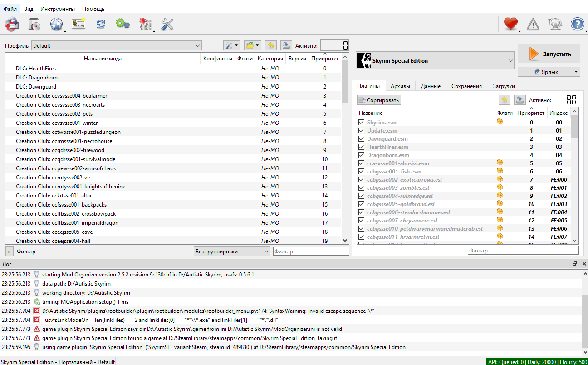Click the red heart endorse icon

point(511,24)
